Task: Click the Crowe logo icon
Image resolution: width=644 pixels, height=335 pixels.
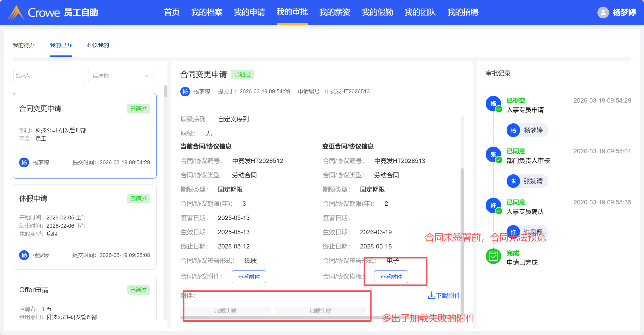Action: 16,12
